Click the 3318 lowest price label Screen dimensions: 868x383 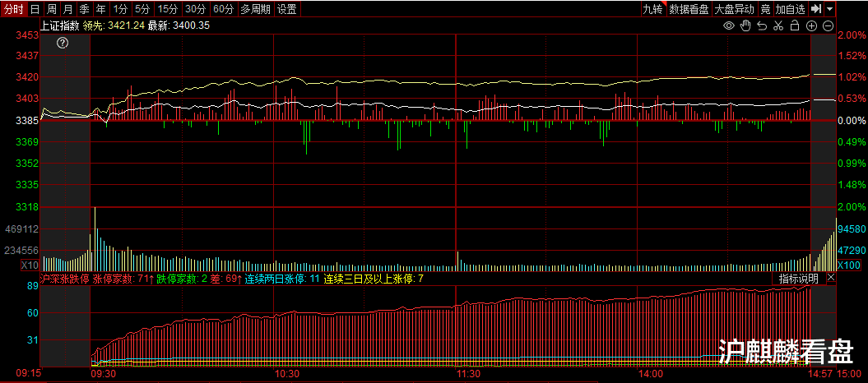tap(28, 207)
